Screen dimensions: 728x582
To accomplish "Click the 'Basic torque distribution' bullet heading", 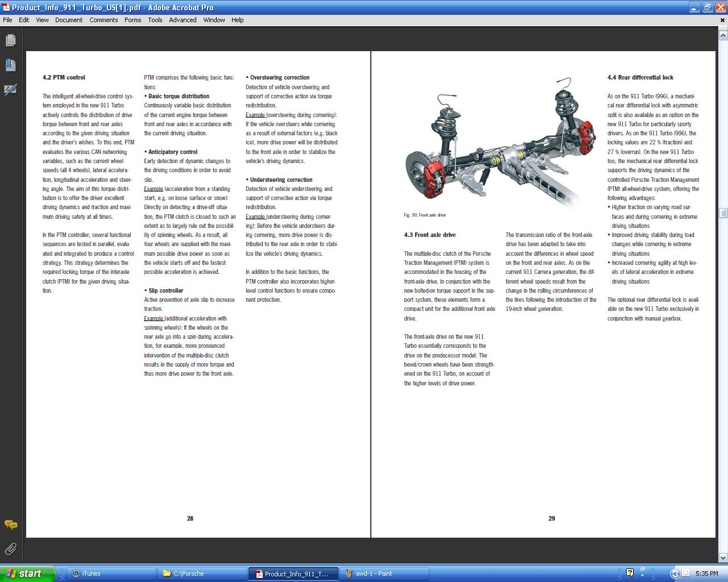I will click(x=179, y=96).
